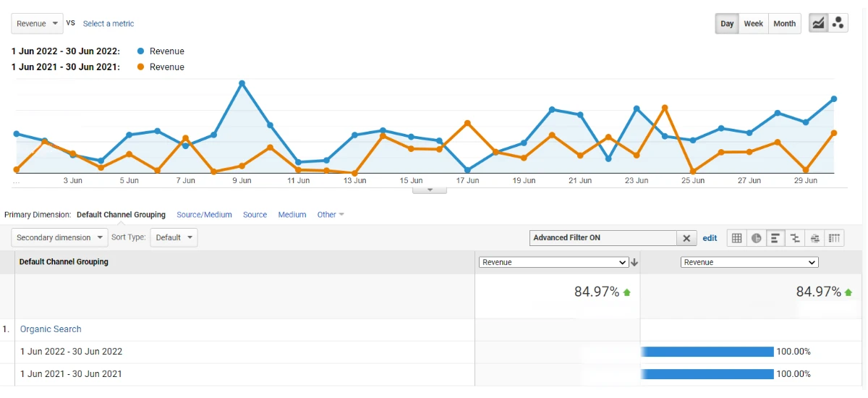Toggle graph interval to Day
This screenshot has width=868, height=398.
727,24
